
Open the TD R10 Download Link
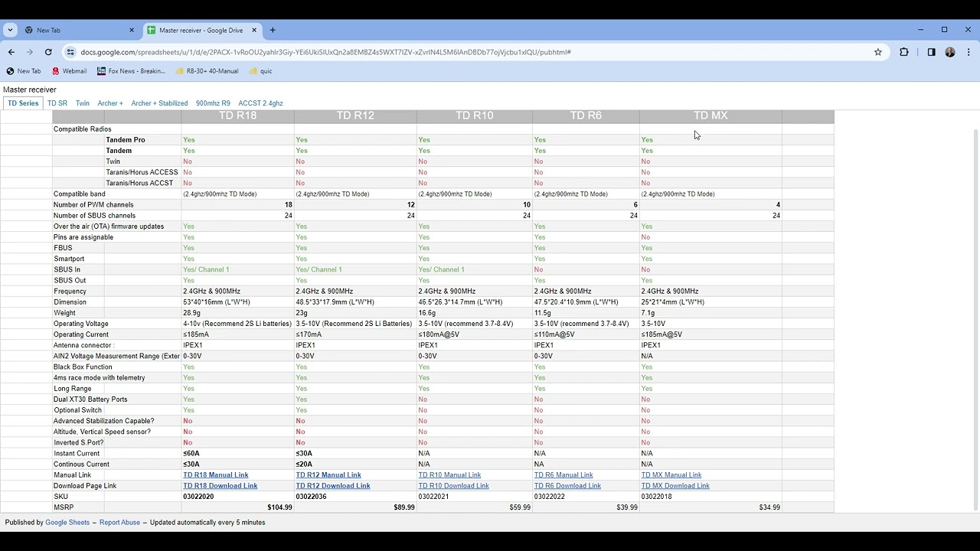point(453,486)
